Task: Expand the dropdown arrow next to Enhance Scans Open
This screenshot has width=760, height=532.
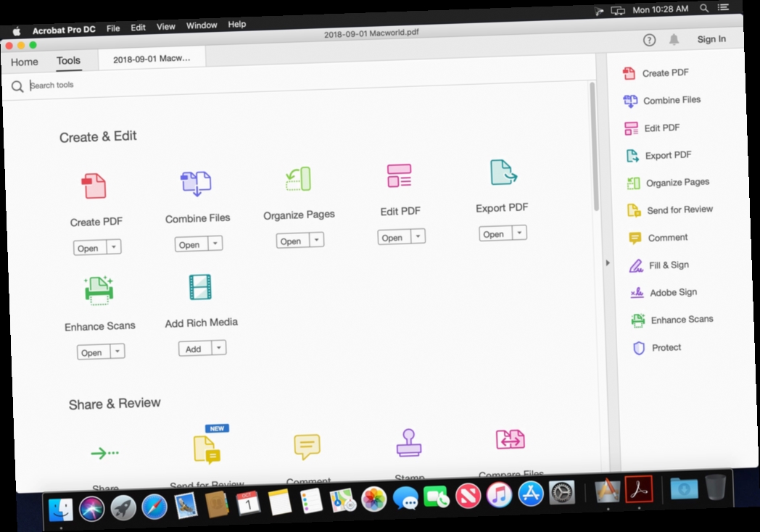Action: click(x=117, y=351)
